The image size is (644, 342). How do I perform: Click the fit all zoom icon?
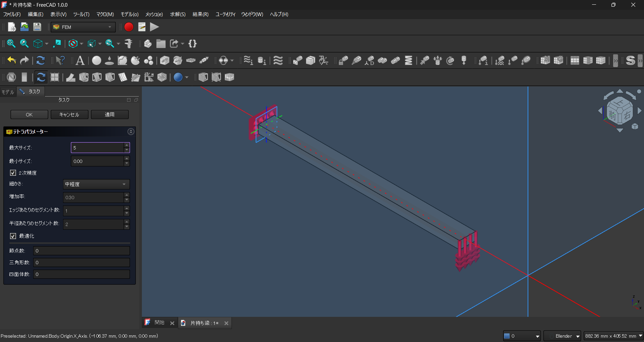pyautogui.click(x=11, y=44)
